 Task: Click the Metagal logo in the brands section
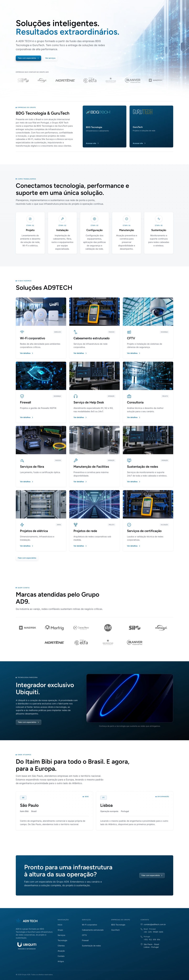161,628
